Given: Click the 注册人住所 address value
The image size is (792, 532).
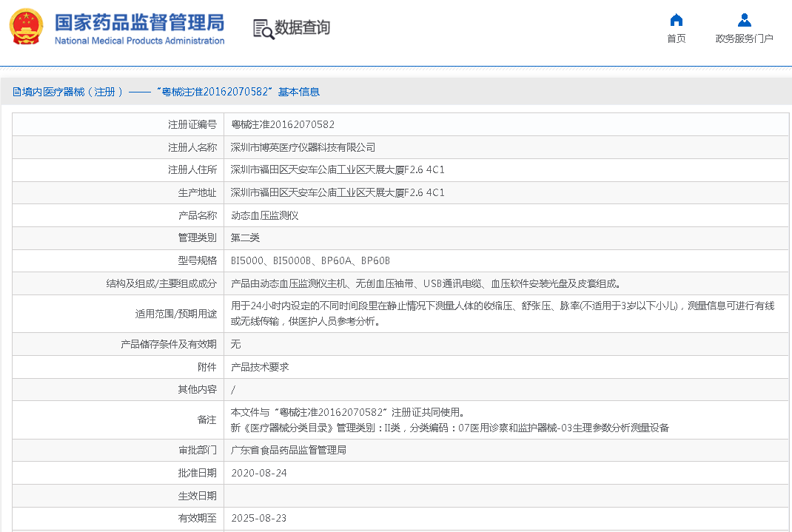Looking at the screenshot, I should [338, 169].
